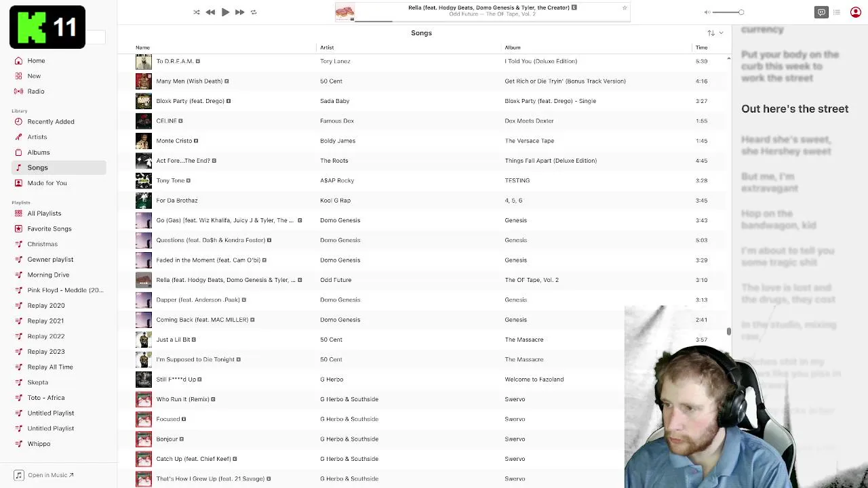Click artist The Roots

[334, 161]
